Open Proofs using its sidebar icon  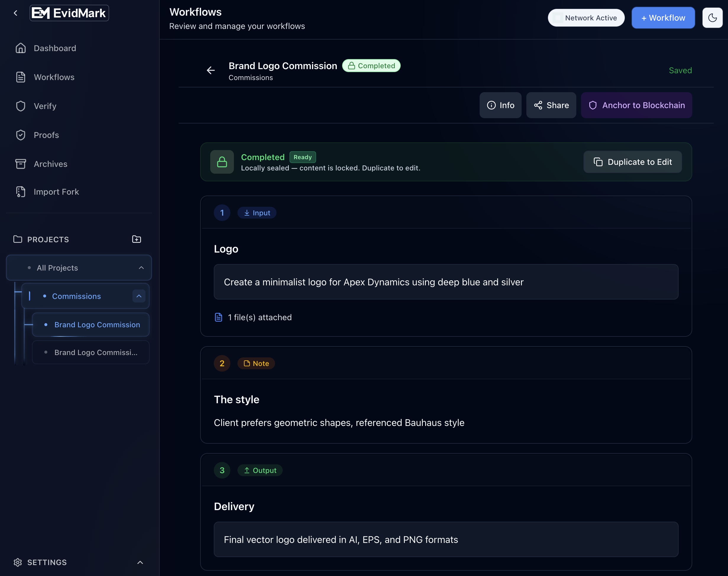20,135
